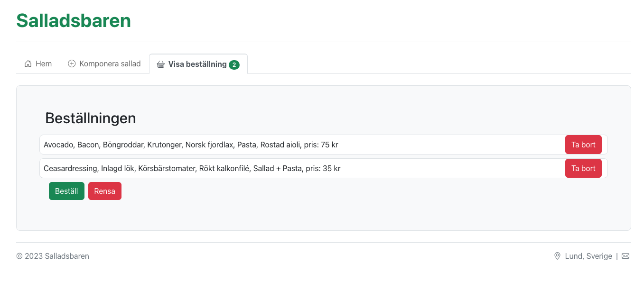Click the basket icon on Visa beställning tab
This screenshot has height=291, width=644.
pos(161,64)
